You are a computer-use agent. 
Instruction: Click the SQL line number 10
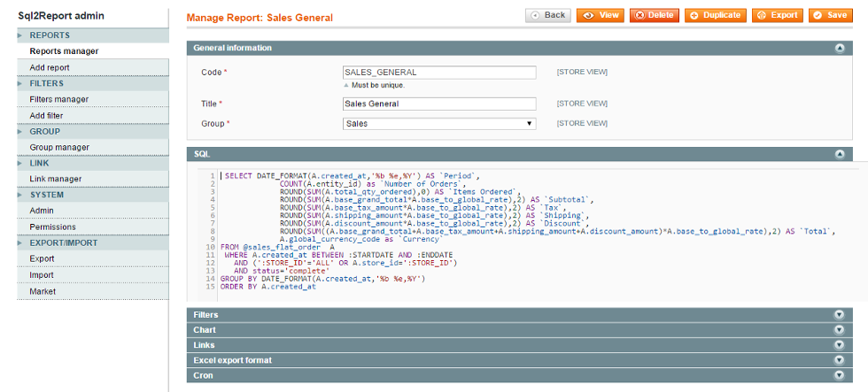[x=211, y=247]
